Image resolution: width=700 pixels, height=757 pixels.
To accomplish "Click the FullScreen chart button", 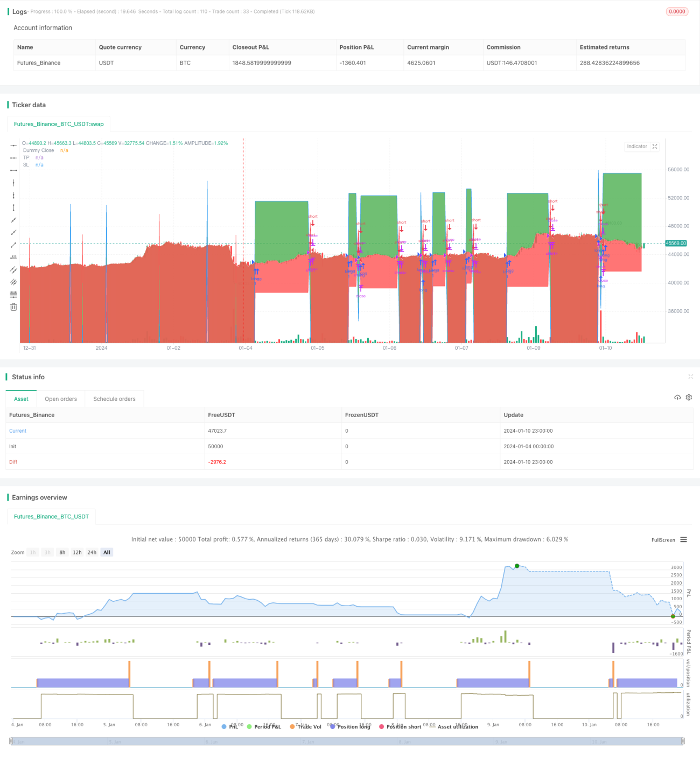I will 663,540.
